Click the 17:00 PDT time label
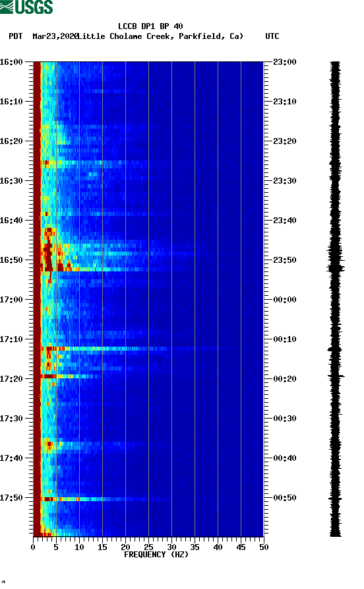The height and width of the screenshot is (589, 364). [11, 300]
